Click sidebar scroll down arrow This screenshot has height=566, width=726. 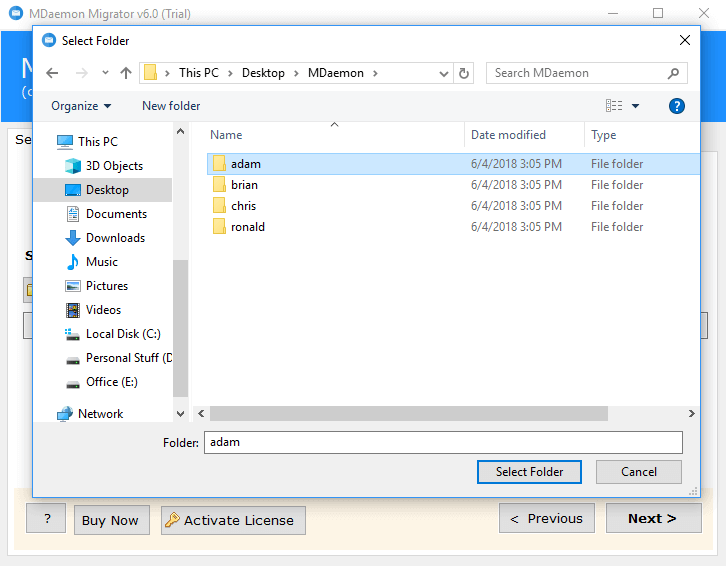[x=181, y=414]
